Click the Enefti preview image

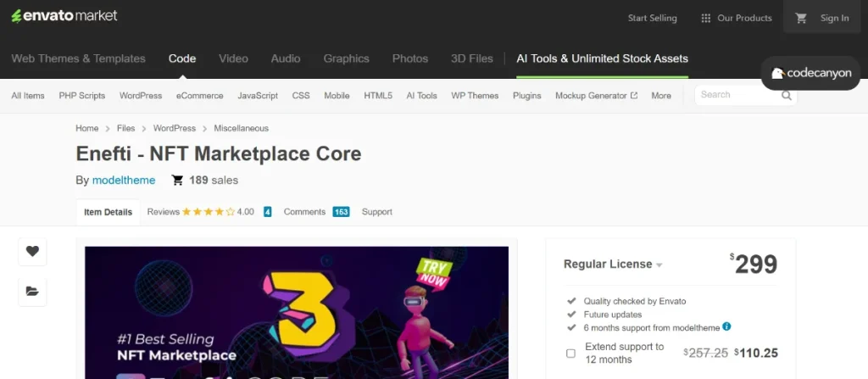(297, 313)
